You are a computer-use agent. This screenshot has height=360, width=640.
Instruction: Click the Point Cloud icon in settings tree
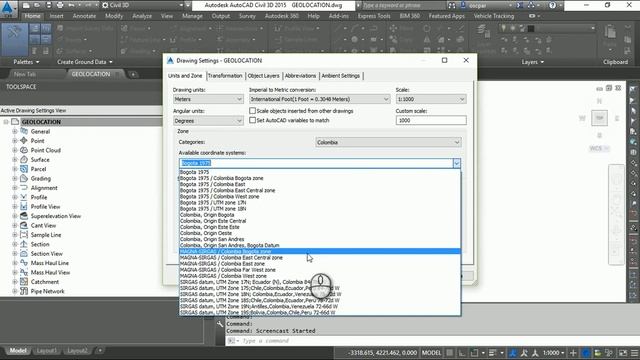[24, 150]
